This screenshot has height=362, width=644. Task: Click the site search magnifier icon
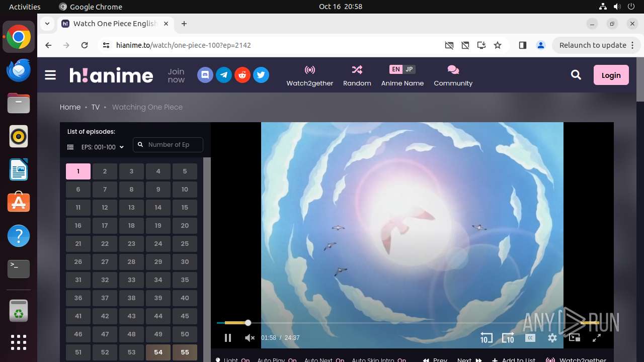576,75
